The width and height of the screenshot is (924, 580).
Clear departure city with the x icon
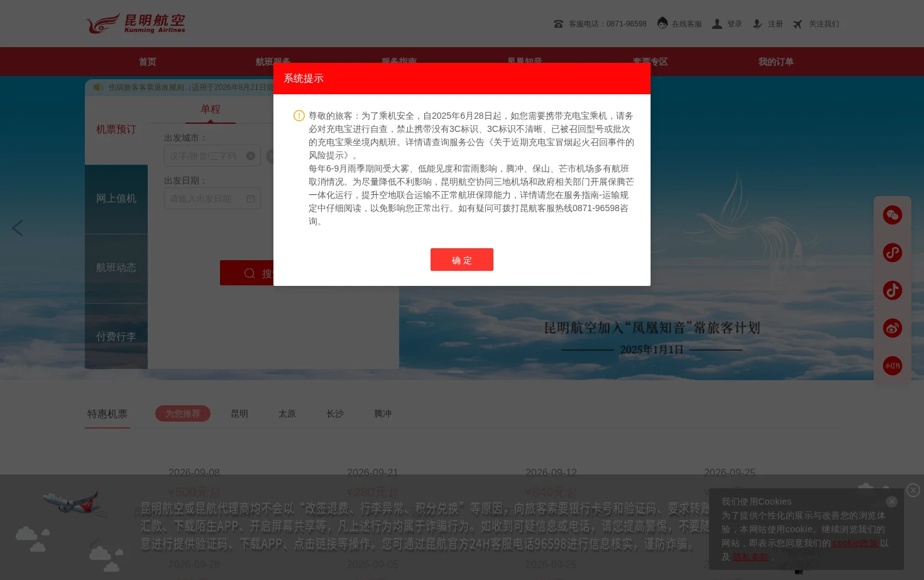tap(251, 156)
